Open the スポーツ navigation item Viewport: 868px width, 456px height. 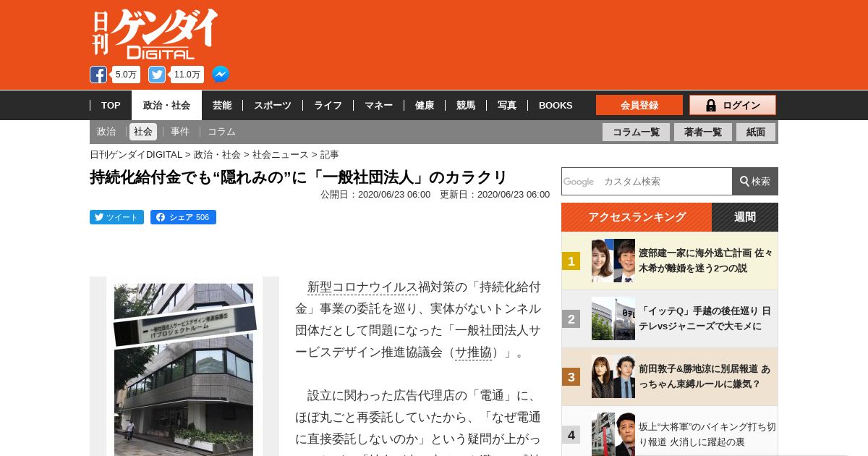[272, 105]
